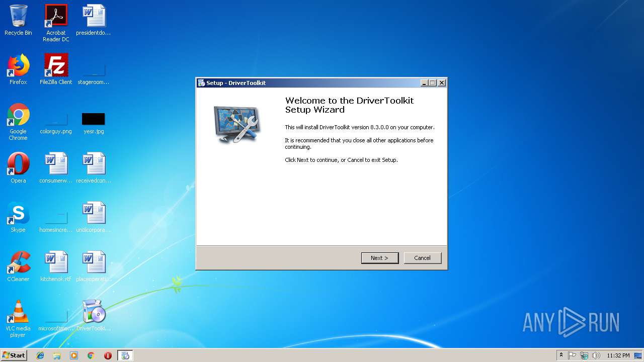Viewport: 644px width, 362px height.
Task: Select the Skype desktop shortcut
Action: (x=18, y=217)
